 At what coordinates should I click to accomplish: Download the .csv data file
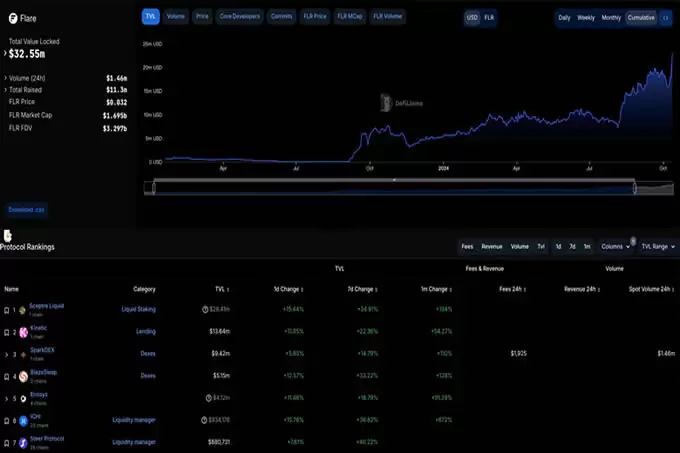click(26, 210)
